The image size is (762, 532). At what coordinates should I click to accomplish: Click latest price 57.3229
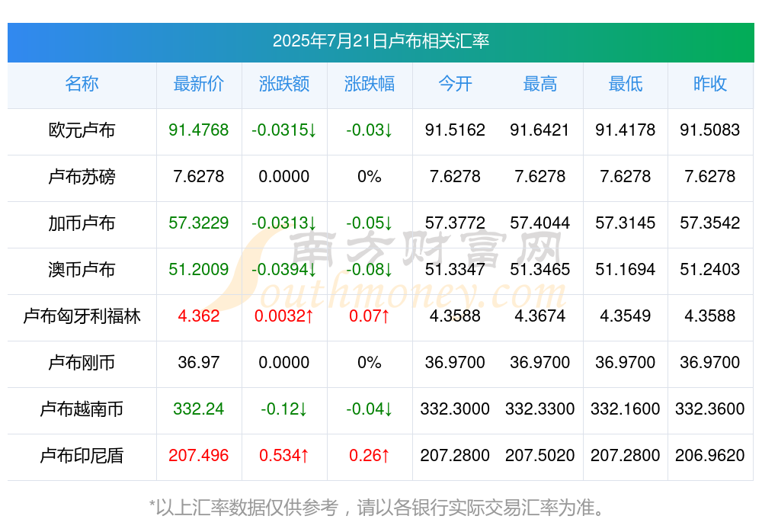199,223
